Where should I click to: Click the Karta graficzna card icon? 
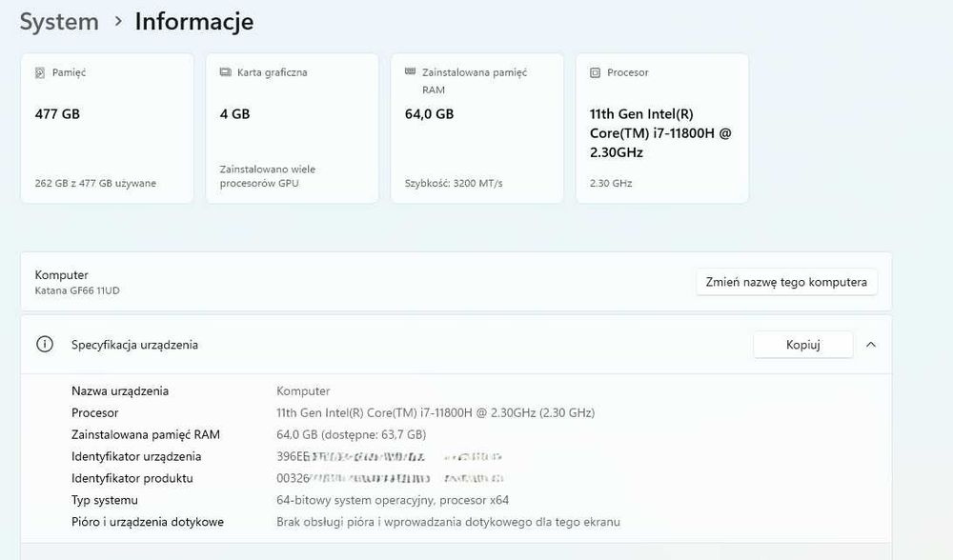coord(226,72)
